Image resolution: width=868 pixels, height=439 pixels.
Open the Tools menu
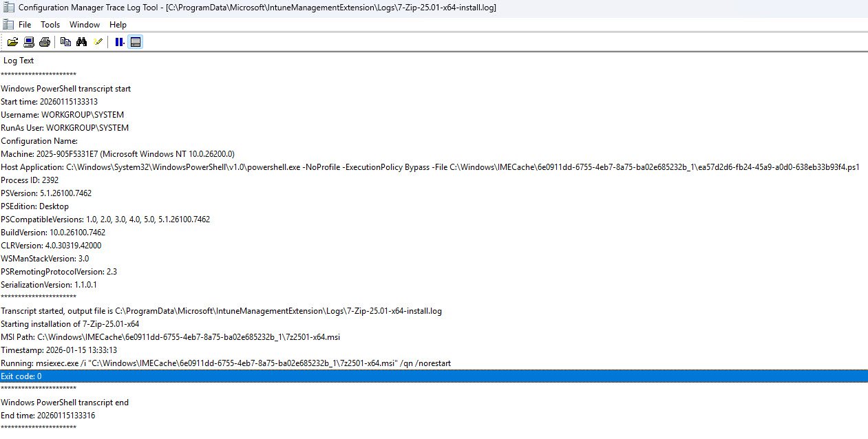click(50, 25)
